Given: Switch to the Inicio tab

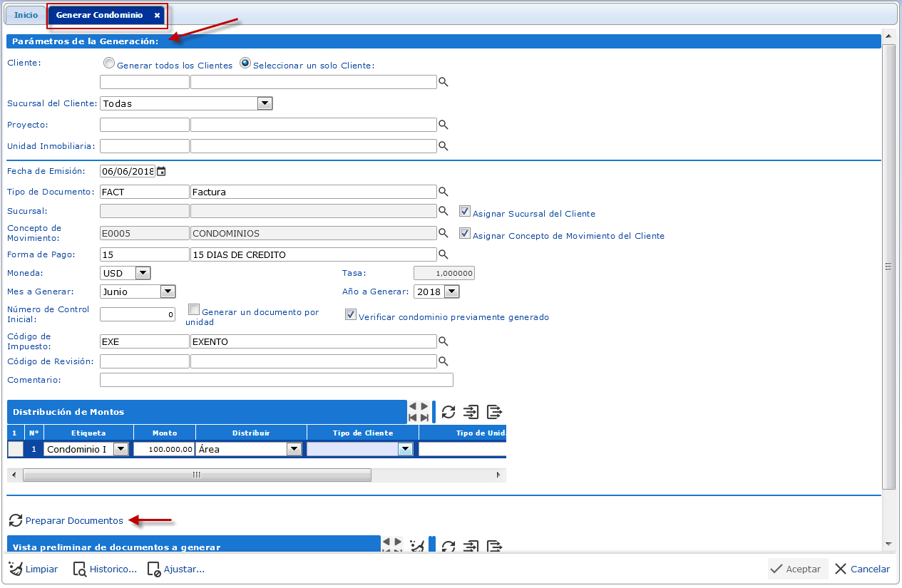Looking at the screenshot, I should coord(26,15).
